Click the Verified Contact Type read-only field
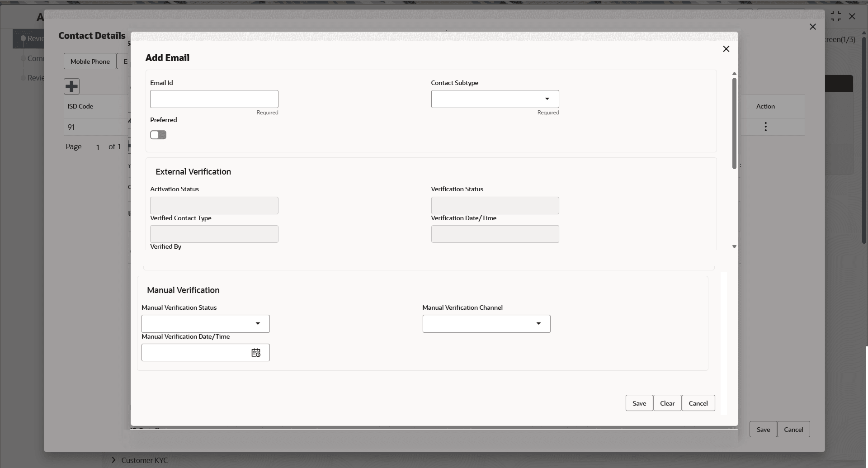868x468 pixels. coord(214,234)
